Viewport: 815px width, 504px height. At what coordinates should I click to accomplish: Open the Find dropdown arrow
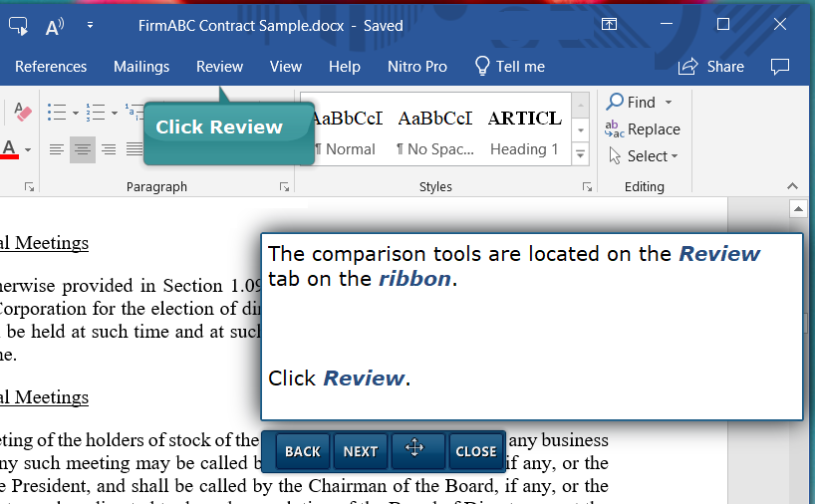(x=669, y=102)
